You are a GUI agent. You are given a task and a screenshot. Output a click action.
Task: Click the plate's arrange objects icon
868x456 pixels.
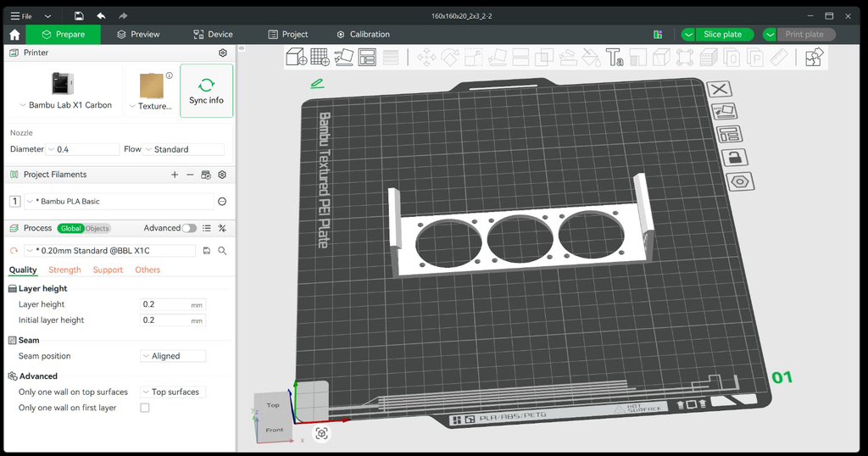pos(729,134)
